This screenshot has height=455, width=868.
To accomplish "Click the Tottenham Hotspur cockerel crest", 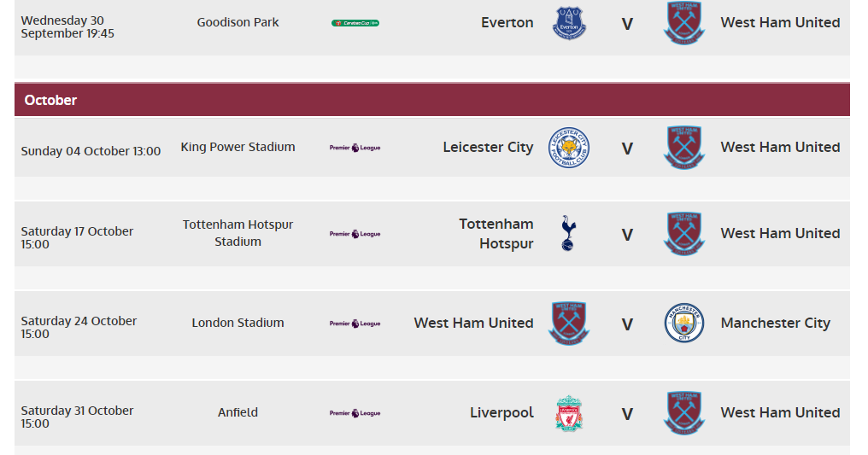I will point(568,233).
